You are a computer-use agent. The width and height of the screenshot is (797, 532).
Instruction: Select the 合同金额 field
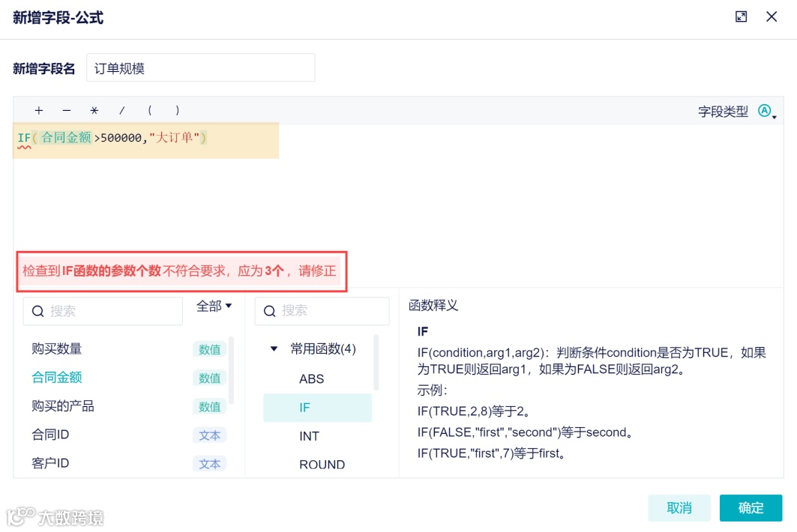point(58,378)
